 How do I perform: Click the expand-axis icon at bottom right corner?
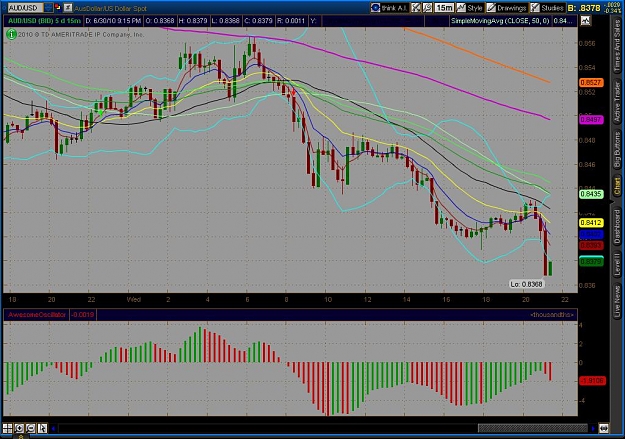pyautogui.click(x=604, y=429)
